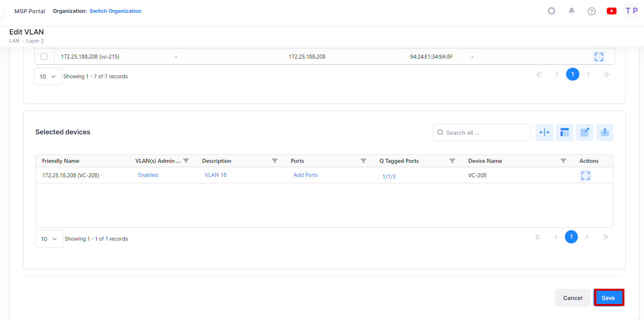Open the column chooser table icon
The height and width of the screenshot is (320, 644).
tap(565, 132)
